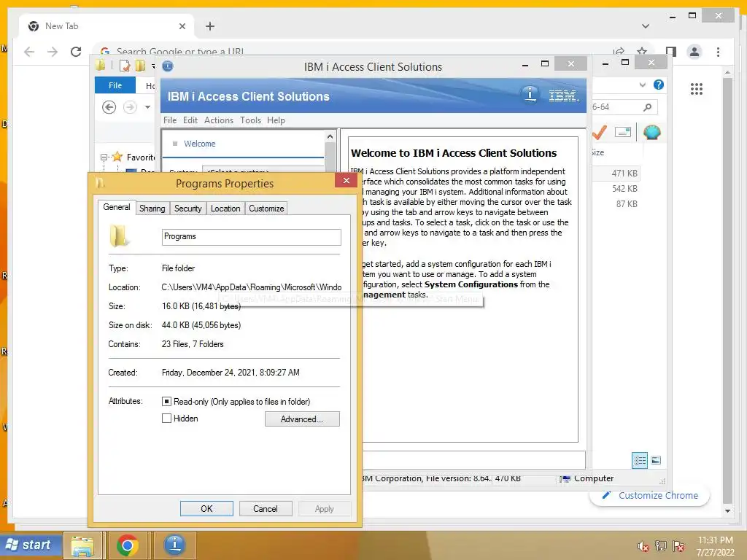The image size is (747, 560).
Task: Open the File menu in IBM i Access
Action: click(x=169, y=120)
